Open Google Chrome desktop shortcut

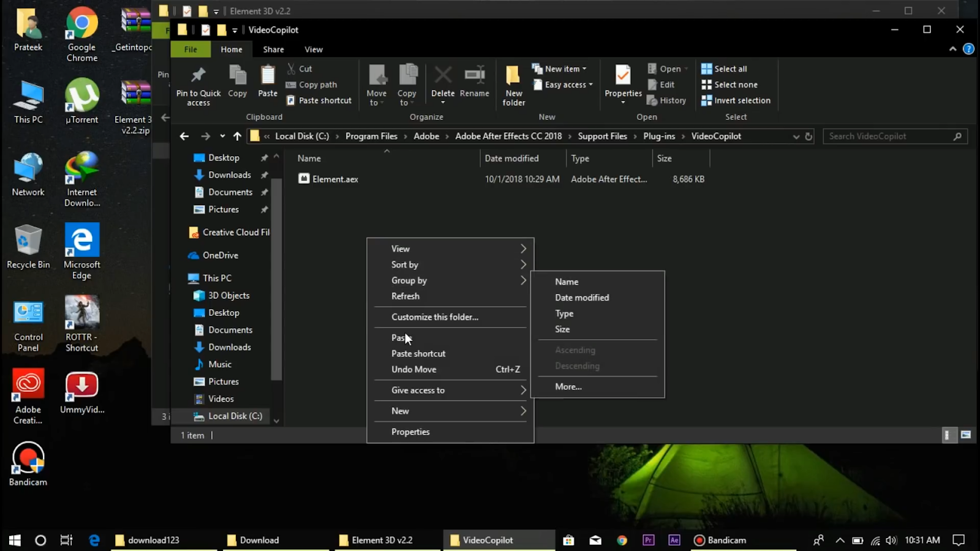(x=82, y=34)
